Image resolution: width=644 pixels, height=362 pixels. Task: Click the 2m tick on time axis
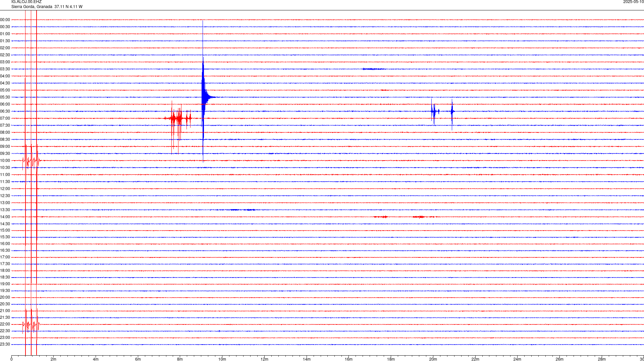(54, 359)
